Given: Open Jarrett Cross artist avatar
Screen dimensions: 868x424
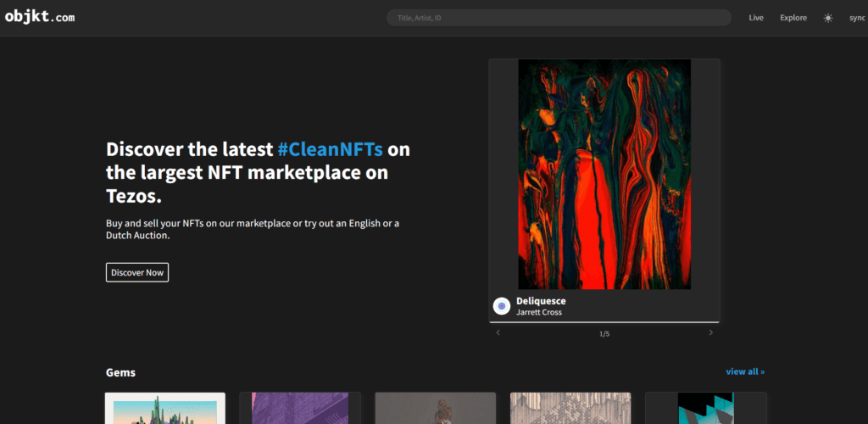Looking at the screenshot, I should point(502,306).
